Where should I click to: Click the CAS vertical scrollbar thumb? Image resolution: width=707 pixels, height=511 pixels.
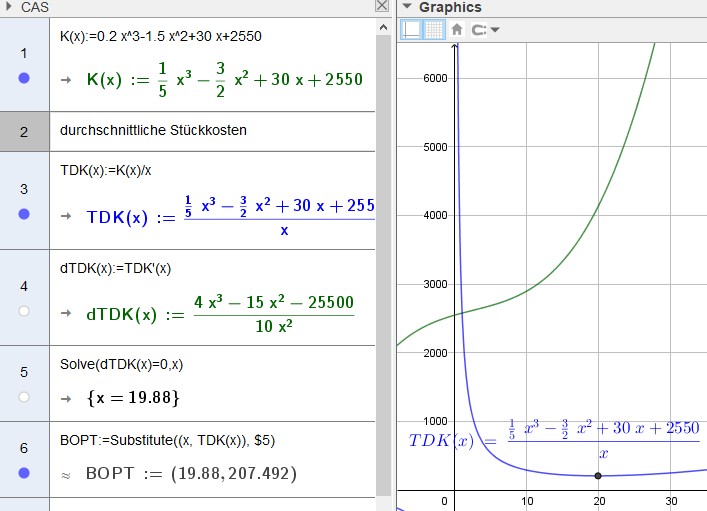383,266
